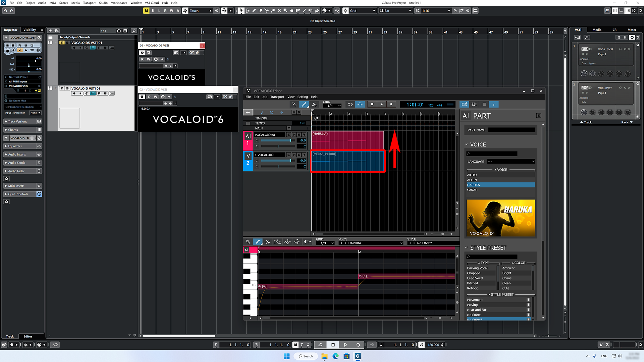Select the Pointer tool in the note editor toolbar
This screenshot has width=644, height=362.
(248, 242)
